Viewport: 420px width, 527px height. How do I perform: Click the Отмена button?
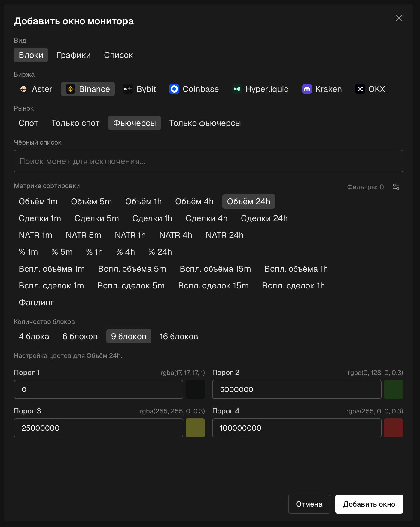(x=309, y=504)
